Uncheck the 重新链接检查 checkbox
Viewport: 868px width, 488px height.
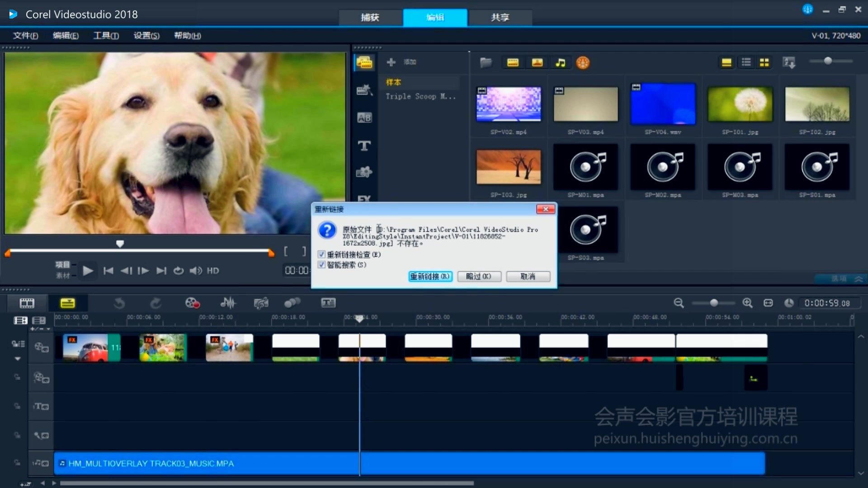click(x=321, y=254)
